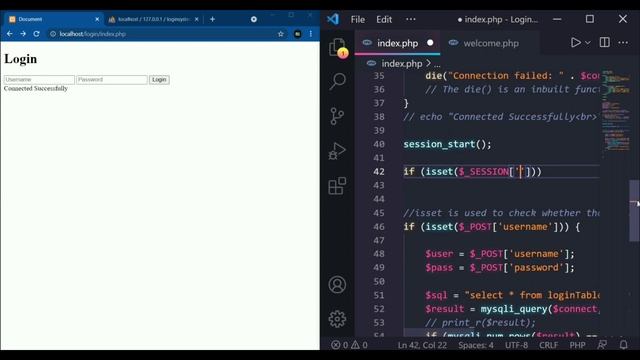This screenshot has height=360, width=640.
Task: Close the localhost phpMyAdmin browser tab
Action: (x=196, y=19)
